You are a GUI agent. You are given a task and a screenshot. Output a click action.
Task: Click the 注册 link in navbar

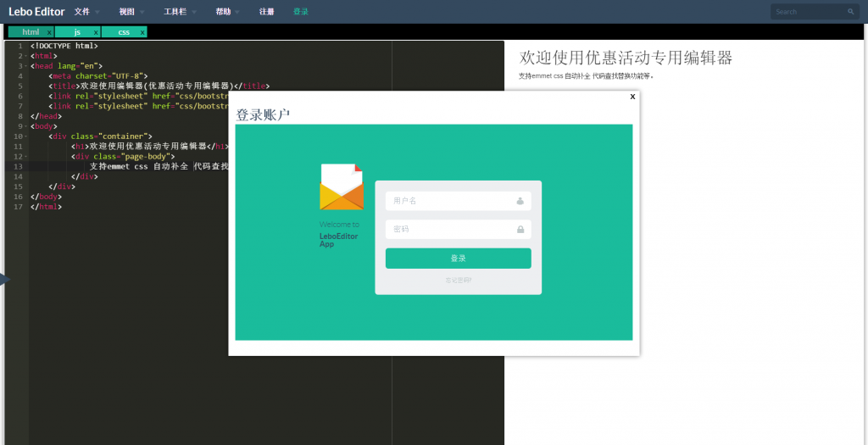[x=267, y=12]
